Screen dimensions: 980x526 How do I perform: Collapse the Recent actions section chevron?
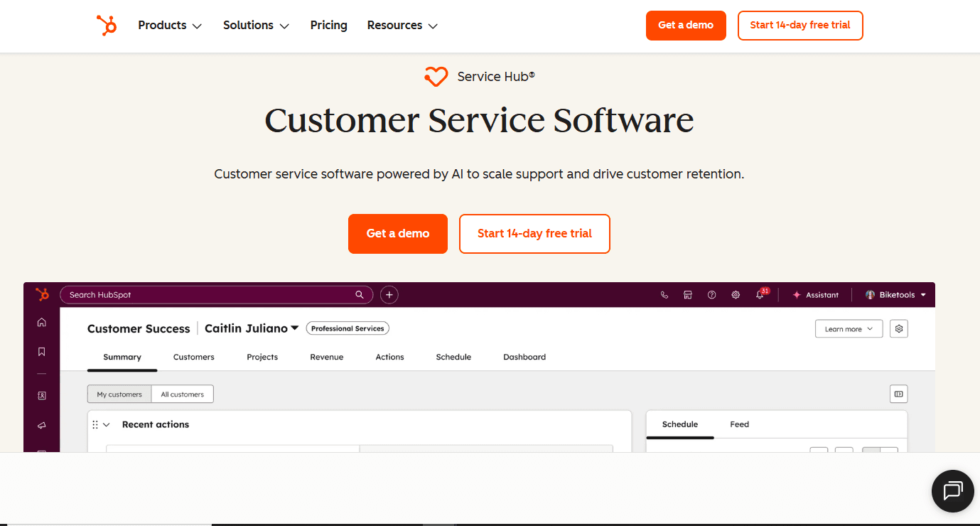pyautogui.click(x=107, y=424)
